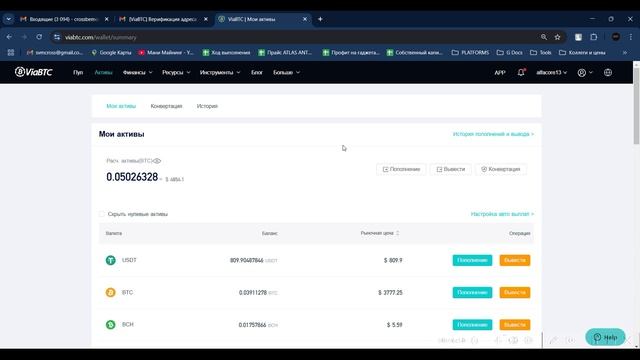The width and height of the screenshot is (640, 360).
Task: Switch to the История tab
Action: (x=207, y=106)
